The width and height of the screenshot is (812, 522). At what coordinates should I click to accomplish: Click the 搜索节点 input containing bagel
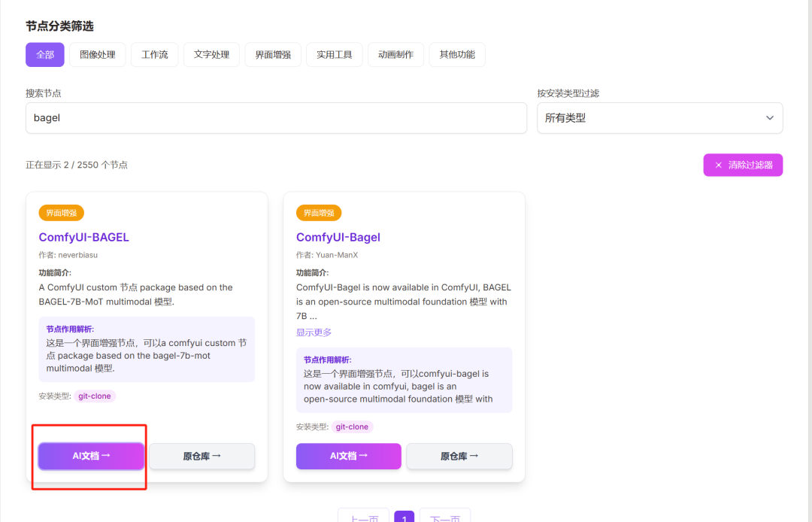tap(276, 118)
